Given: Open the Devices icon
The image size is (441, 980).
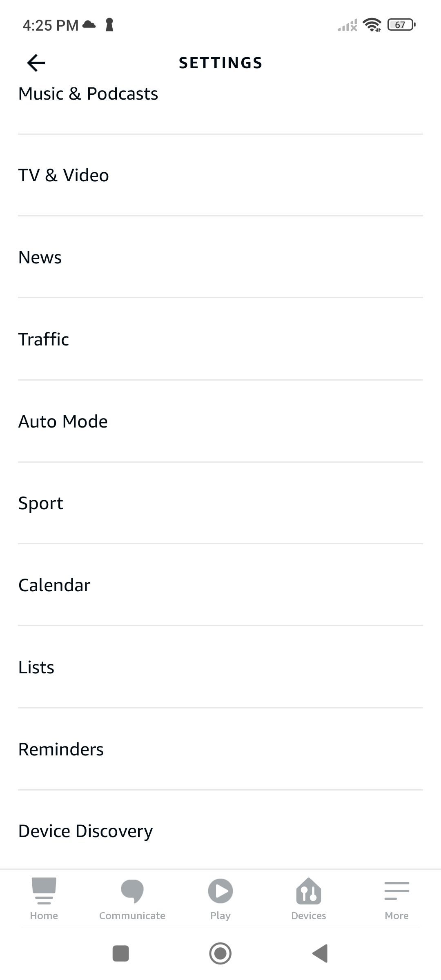Looking at the screenshot, I should tap(309, 890).
